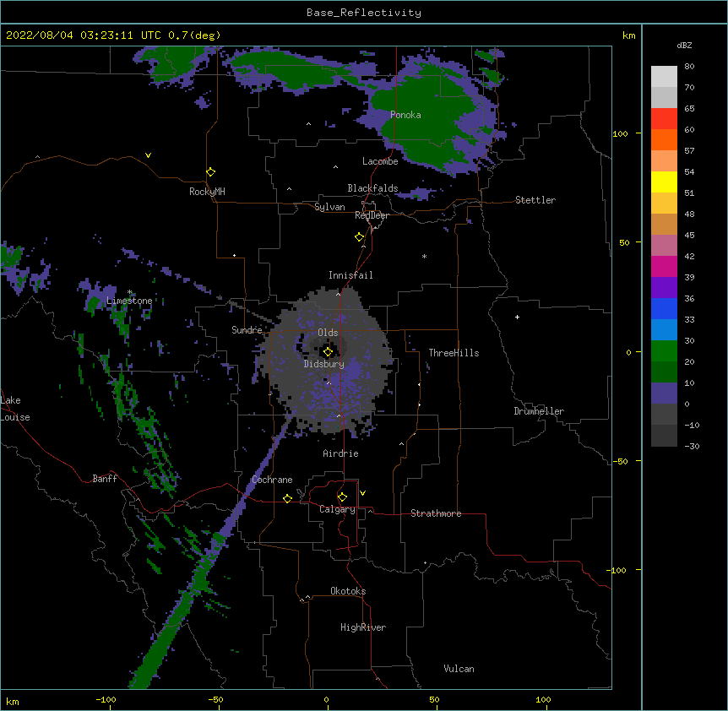Click the Blackfalds label
The height and width of the screenshot is (711, 728).
click(x=372, y=188)
